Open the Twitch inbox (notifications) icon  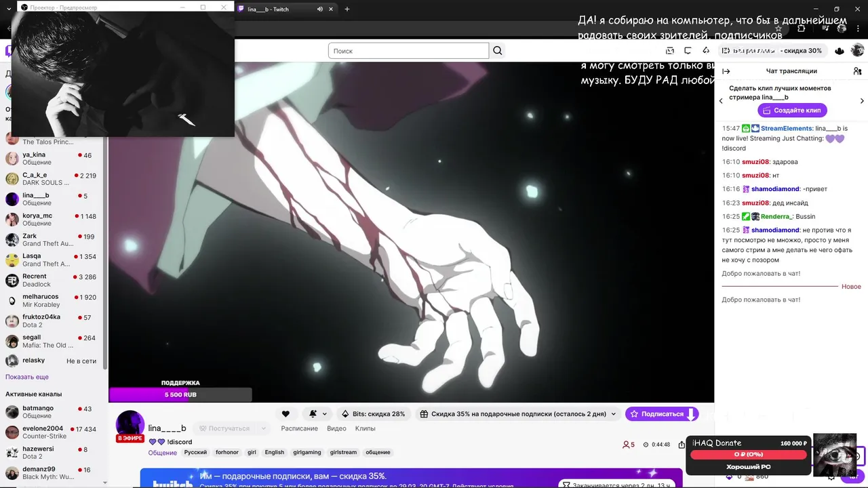pyautogui.click(x=670, y=51)
